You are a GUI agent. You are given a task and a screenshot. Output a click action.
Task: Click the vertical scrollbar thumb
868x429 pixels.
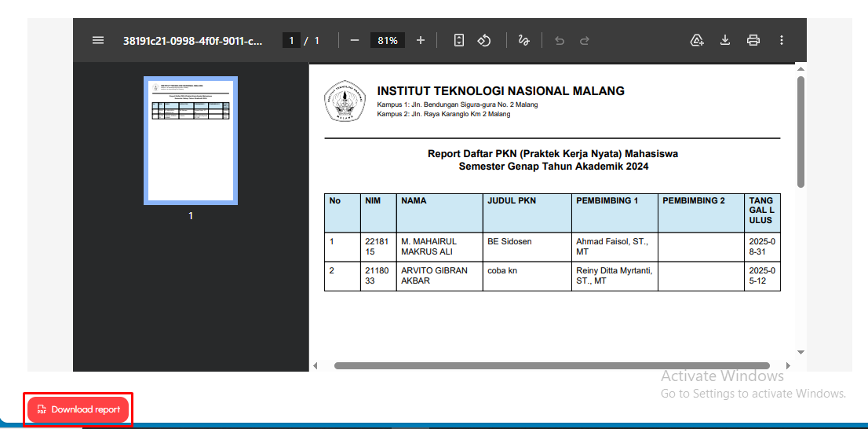(801, 132)
